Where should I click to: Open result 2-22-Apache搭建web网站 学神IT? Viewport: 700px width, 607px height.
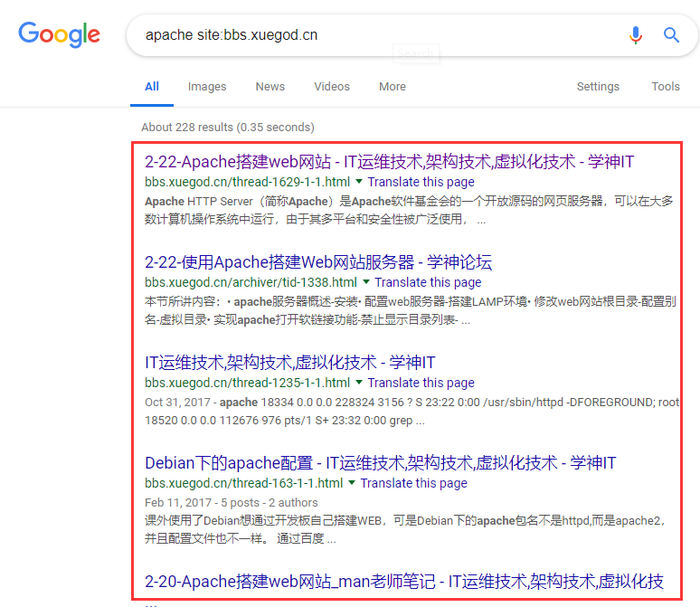pyautogui.click(x=389, y=162)
